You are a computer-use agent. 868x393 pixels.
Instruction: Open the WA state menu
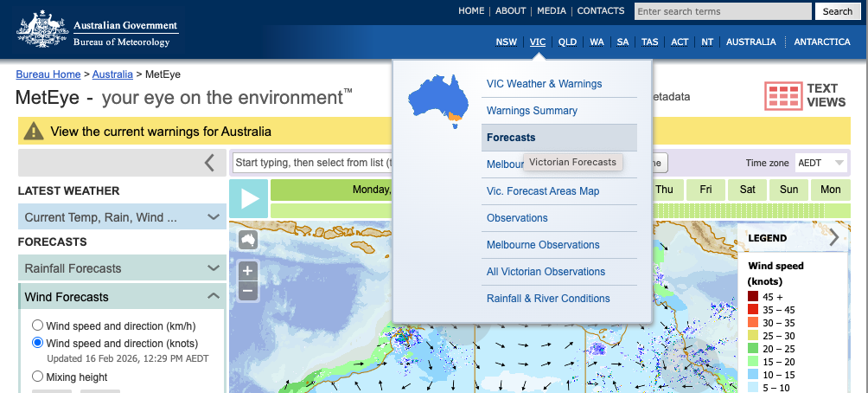[597, 42]
